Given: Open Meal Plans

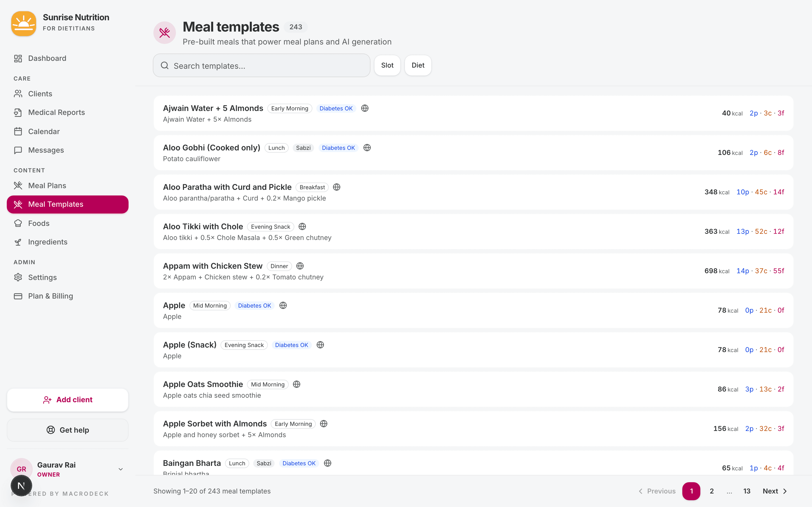Looking at the screenshot, I should (x=47, y=185).
